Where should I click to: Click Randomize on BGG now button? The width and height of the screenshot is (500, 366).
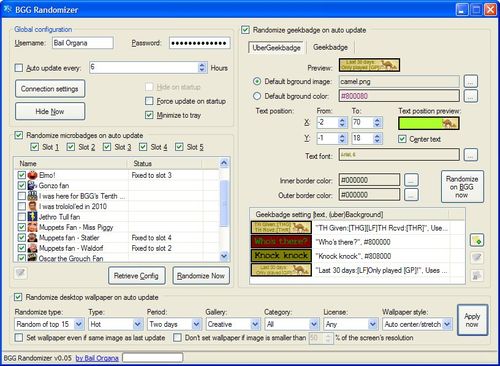click(462, 187)
